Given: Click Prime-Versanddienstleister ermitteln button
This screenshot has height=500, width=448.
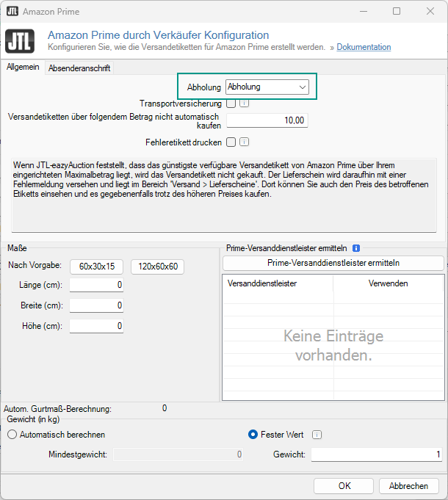Looking at the screenshot, I should [x=333, y=263].
